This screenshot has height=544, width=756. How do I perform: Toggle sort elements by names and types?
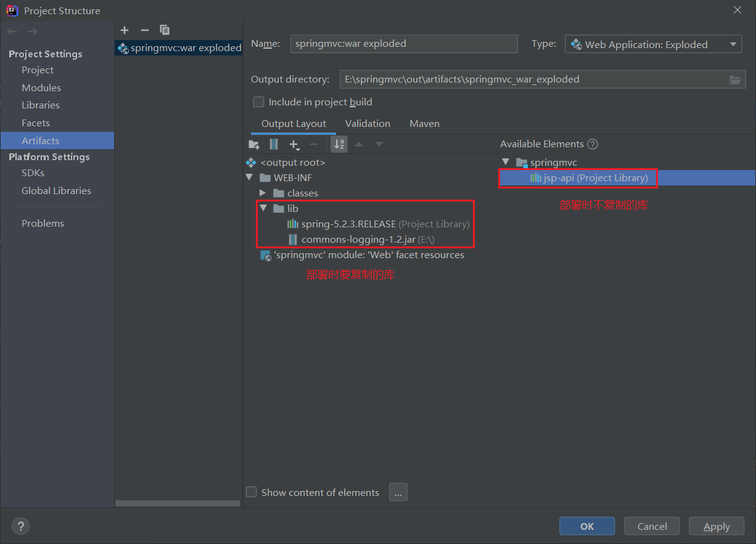point(339,144)
